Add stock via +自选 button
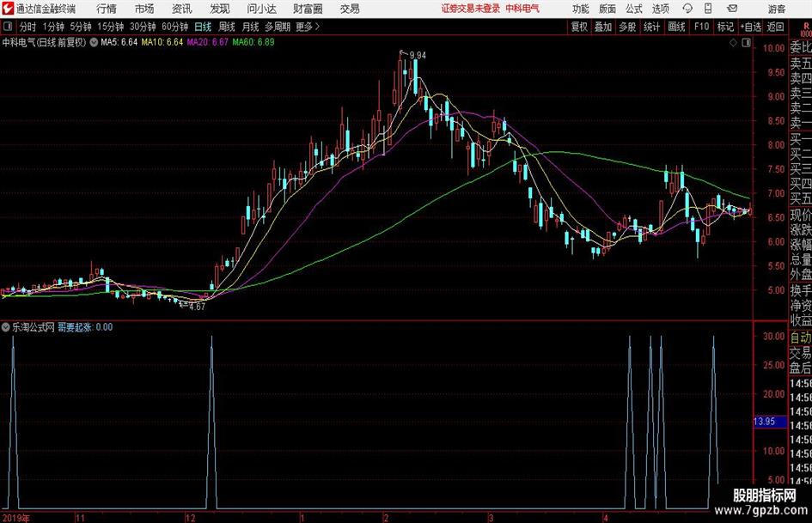Screen dimensions: 812x523 click(750, 27)
